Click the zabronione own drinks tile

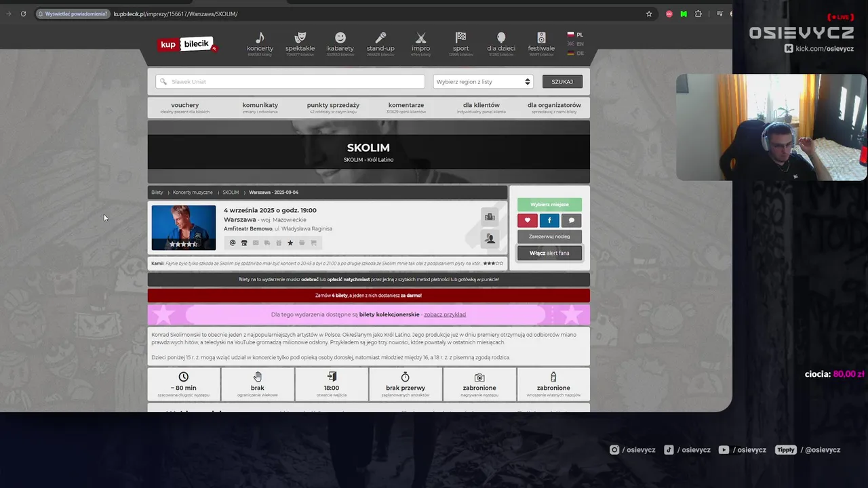553,384
